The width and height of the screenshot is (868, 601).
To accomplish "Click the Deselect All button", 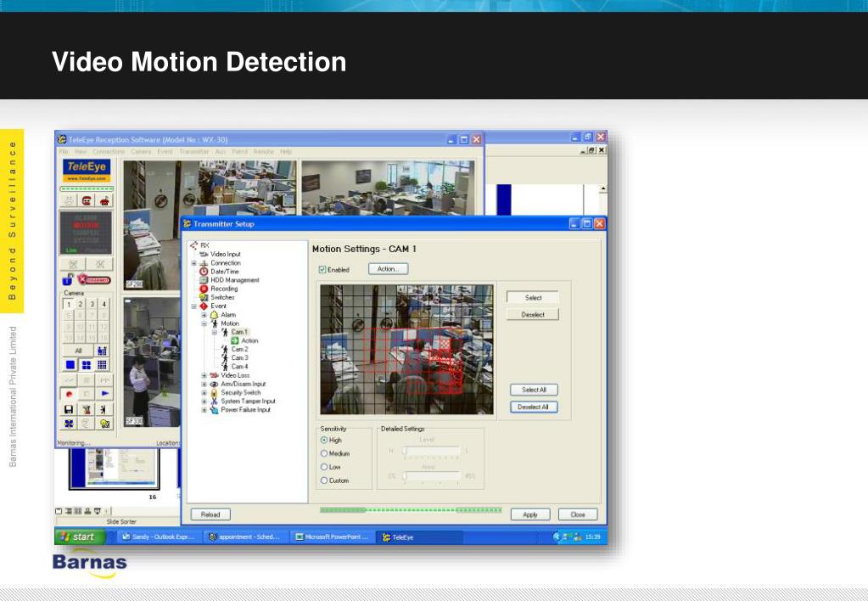I will pos(534,407).
